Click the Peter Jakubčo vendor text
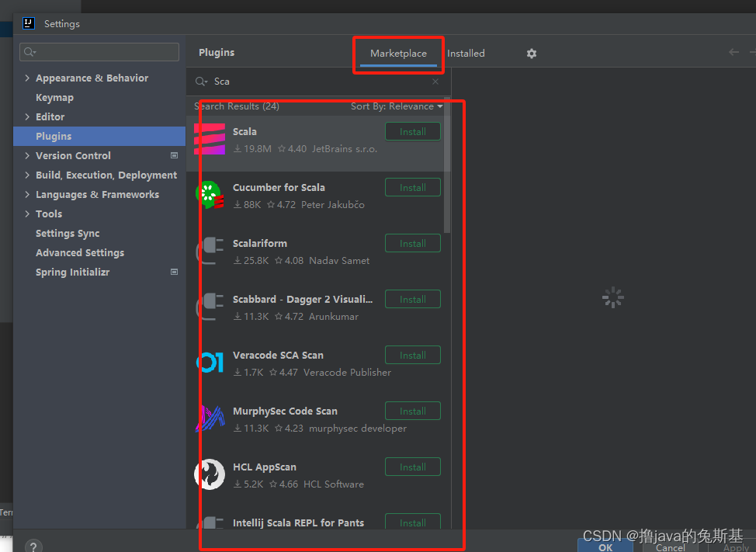The height and width of the screenshot is (552, 756). click(333, 205)
